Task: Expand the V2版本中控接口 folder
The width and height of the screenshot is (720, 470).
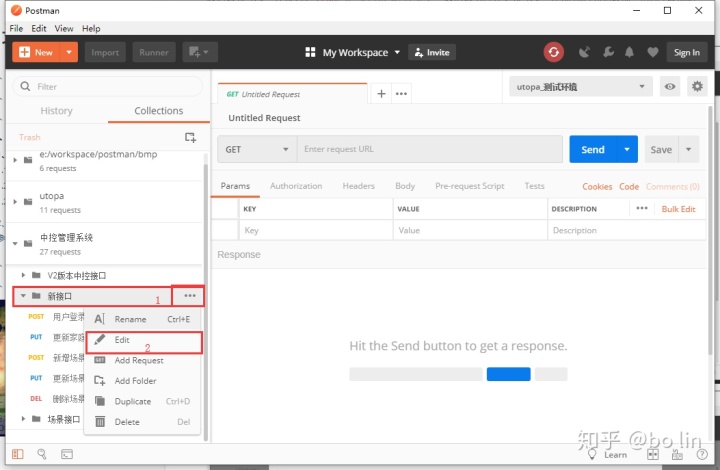Action: coord(23,275)
